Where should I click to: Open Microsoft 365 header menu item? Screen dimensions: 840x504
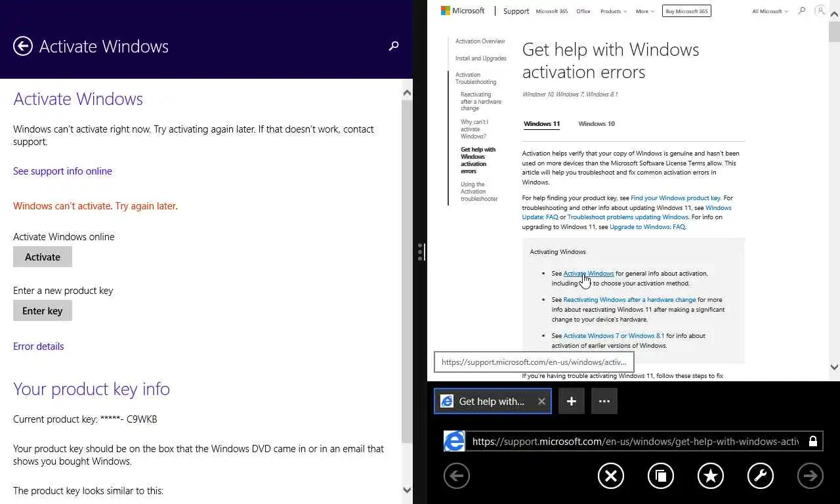click(x=552, y=11)
